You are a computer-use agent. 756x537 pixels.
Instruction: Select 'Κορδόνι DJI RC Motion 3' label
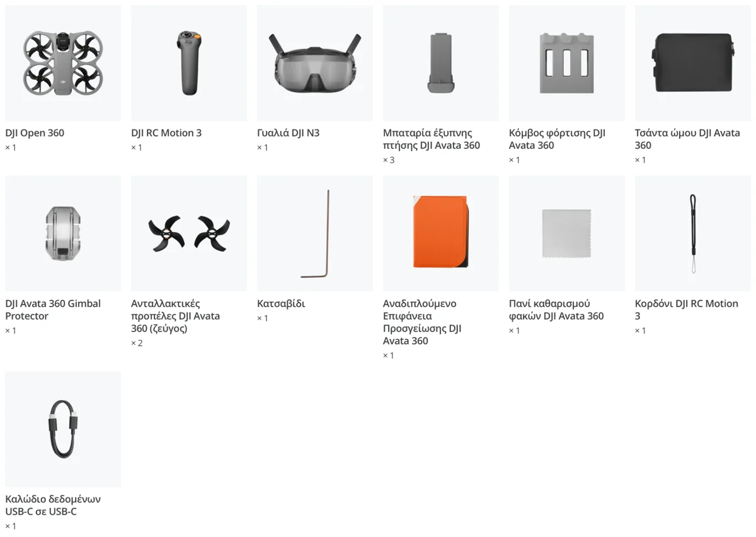click(x=687, y=310)
